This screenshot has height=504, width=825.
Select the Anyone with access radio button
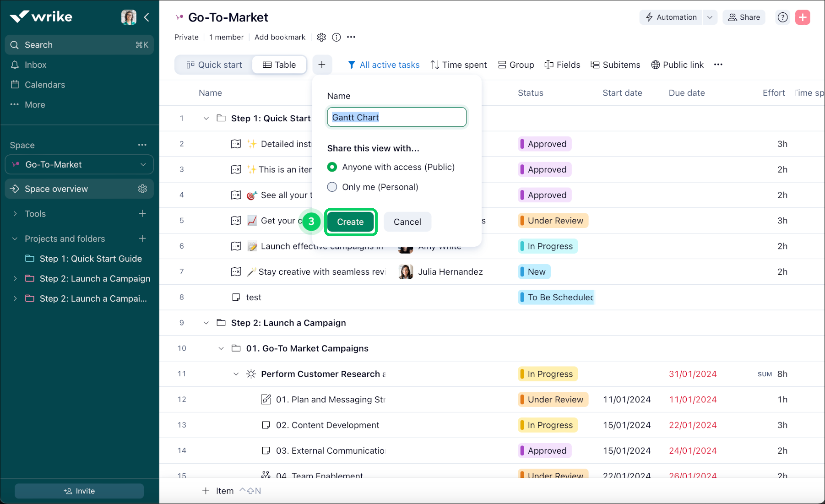[x=332, y=167]
